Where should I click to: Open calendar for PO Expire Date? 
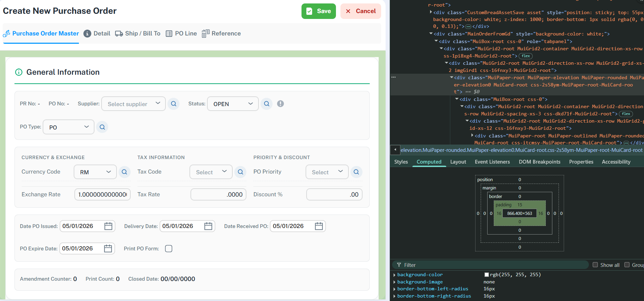(108, 249)
